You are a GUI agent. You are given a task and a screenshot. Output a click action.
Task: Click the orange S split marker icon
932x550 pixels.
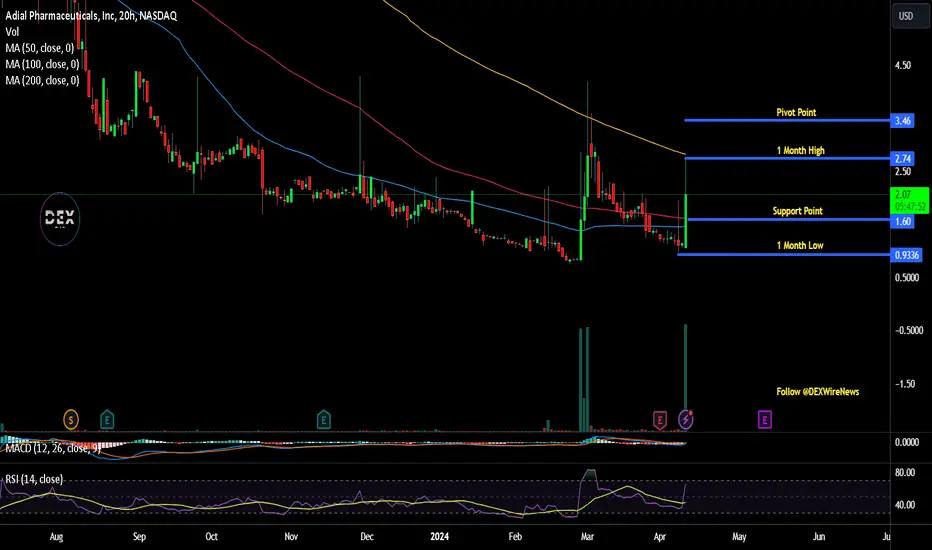[71, 420]
